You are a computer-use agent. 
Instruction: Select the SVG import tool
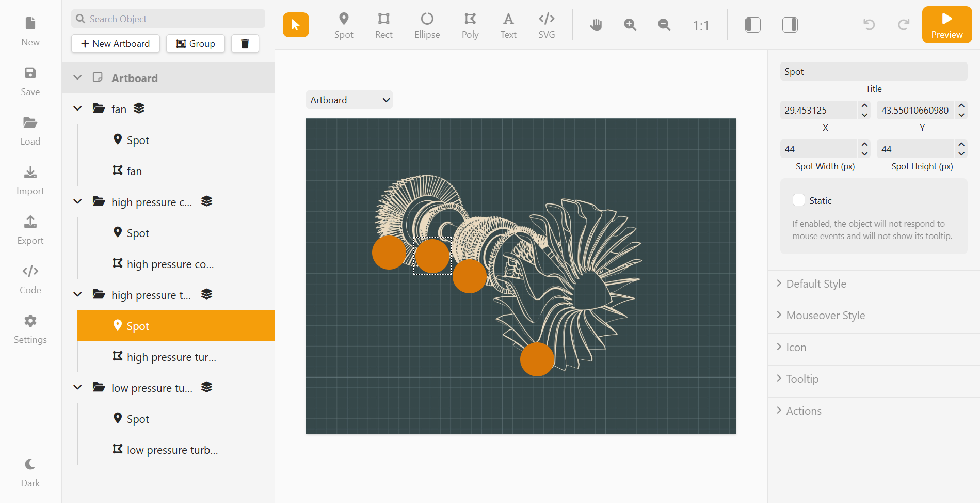546,25
